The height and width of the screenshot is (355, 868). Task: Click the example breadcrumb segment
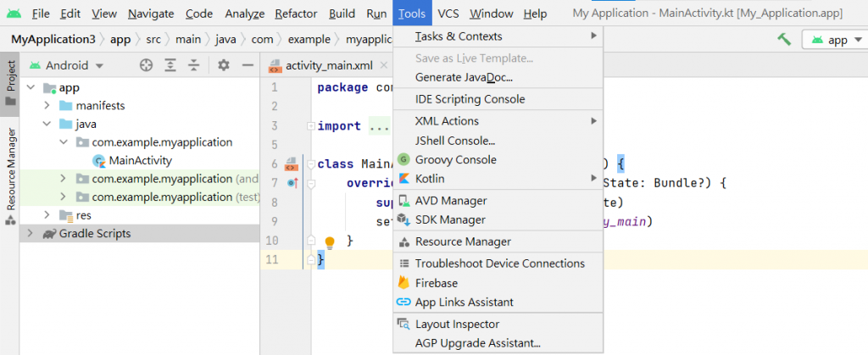[309, 40]
